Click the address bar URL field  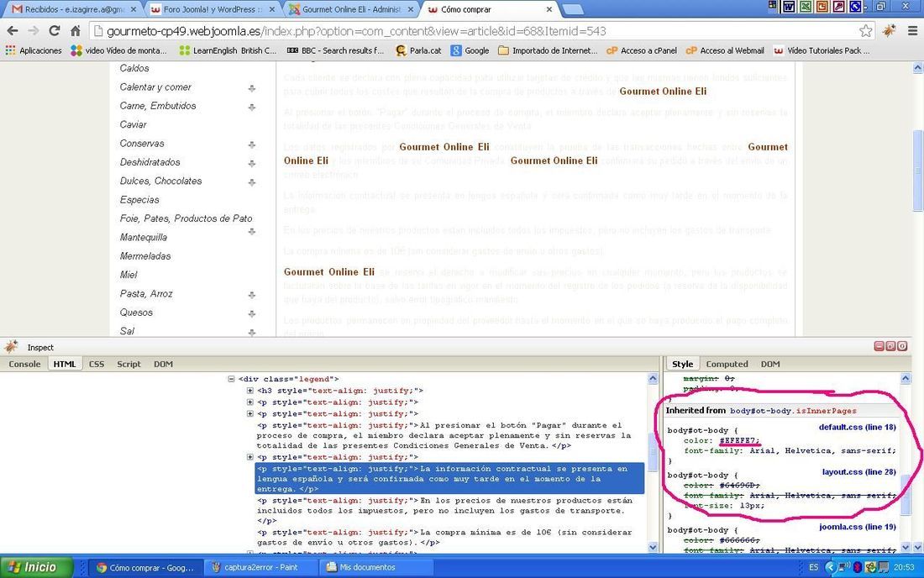[471, 31]
